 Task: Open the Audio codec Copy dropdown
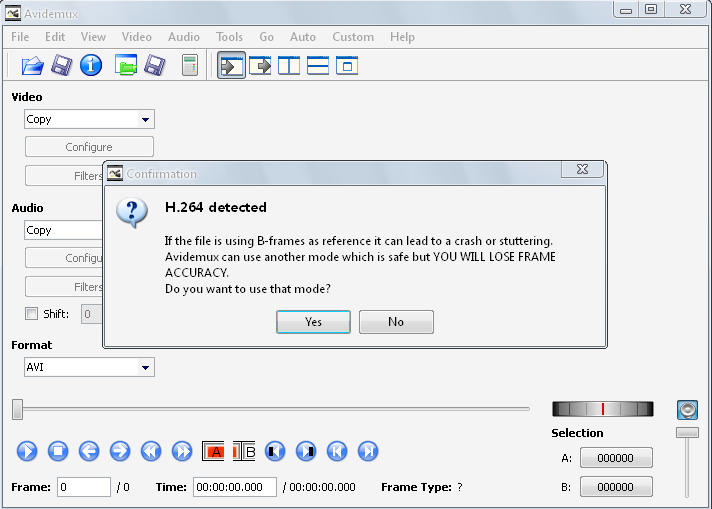[64, 230]
